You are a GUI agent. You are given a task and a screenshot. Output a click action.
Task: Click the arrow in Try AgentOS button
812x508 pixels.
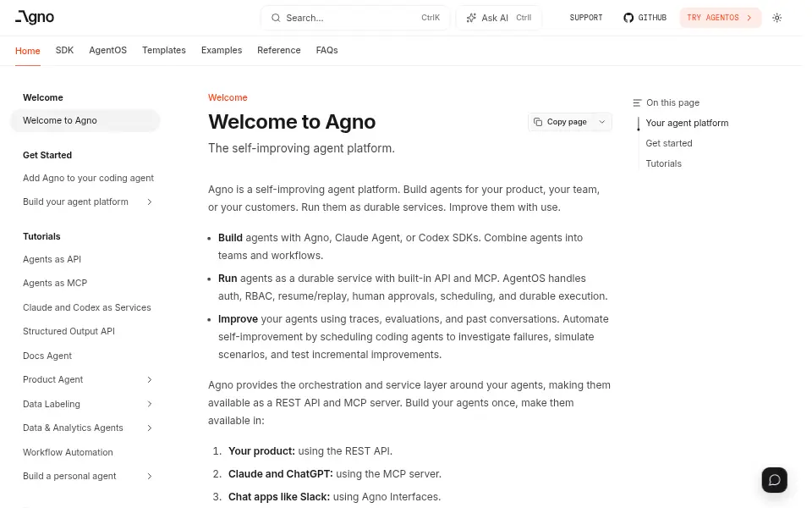pos(749,18)
